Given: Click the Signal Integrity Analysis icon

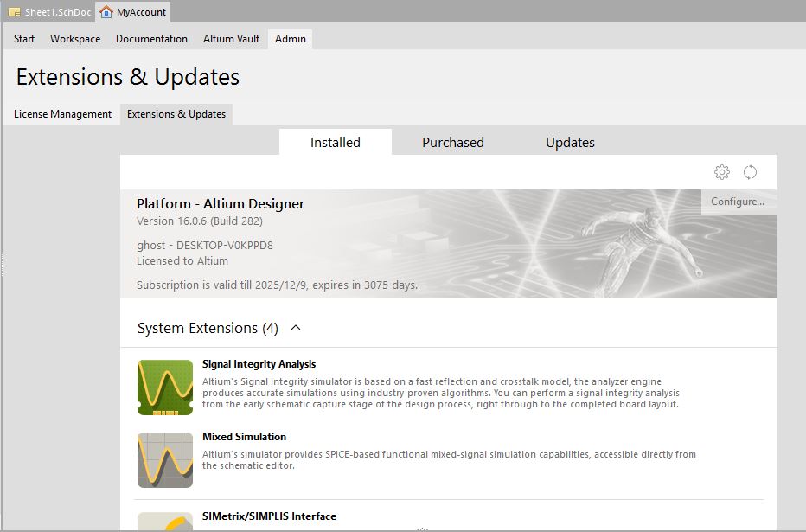Looking at the screenshot, I should 165,387.
